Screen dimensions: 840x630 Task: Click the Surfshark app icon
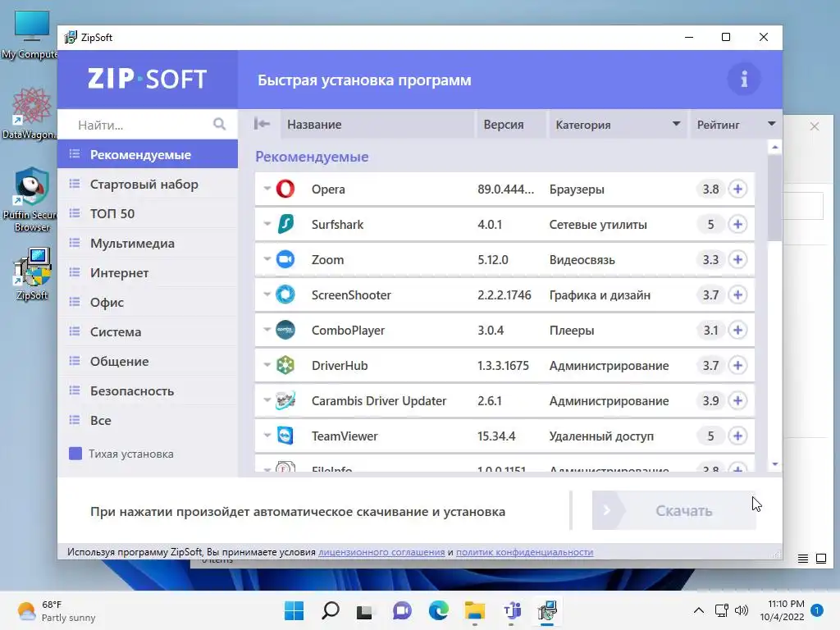coord(285,224)
